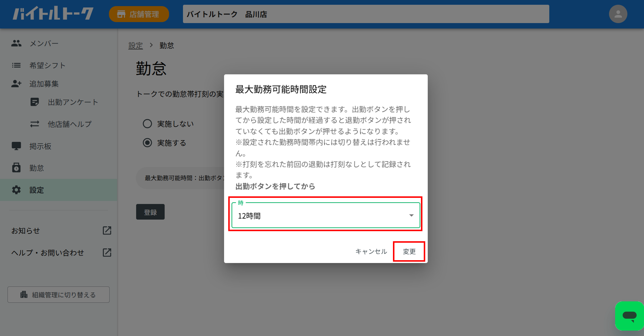This screenshot has width=644, height=336.
Task: Click 変更 to confirm the dialog
Action: pyautogui.click(x=409, y=251)
